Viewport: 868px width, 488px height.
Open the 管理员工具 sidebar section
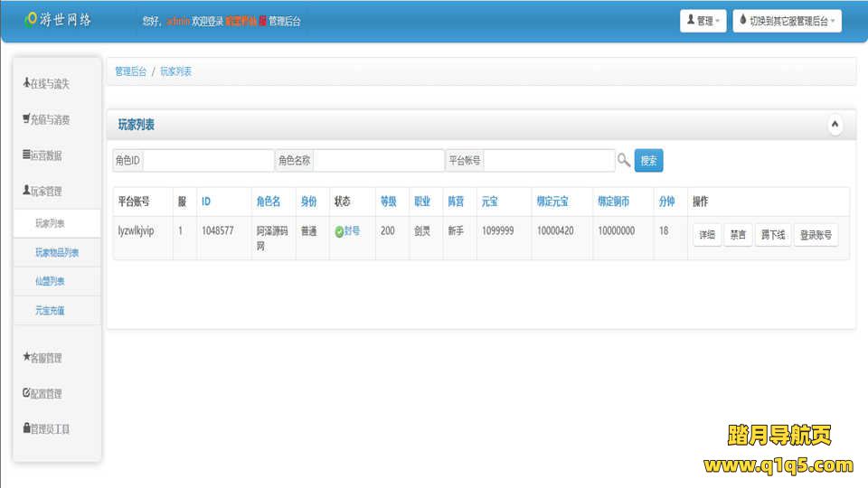click(47, 429)
